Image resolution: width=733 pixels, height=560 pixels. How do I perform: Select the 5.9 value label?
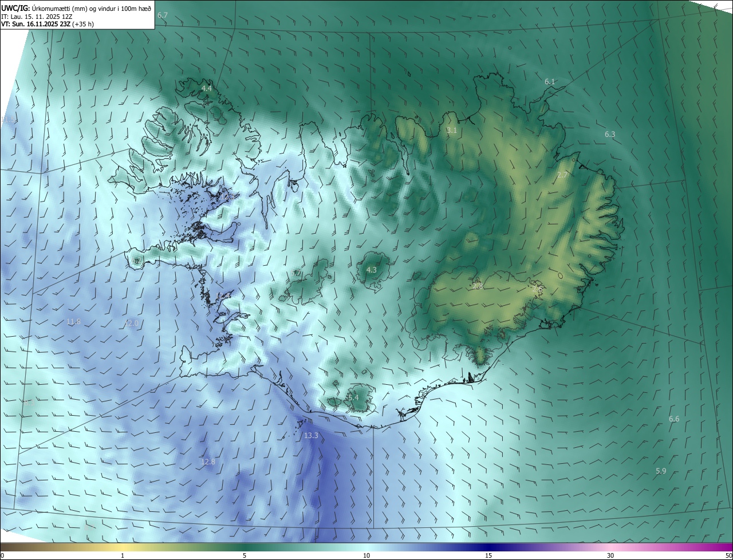click(661, 471)
